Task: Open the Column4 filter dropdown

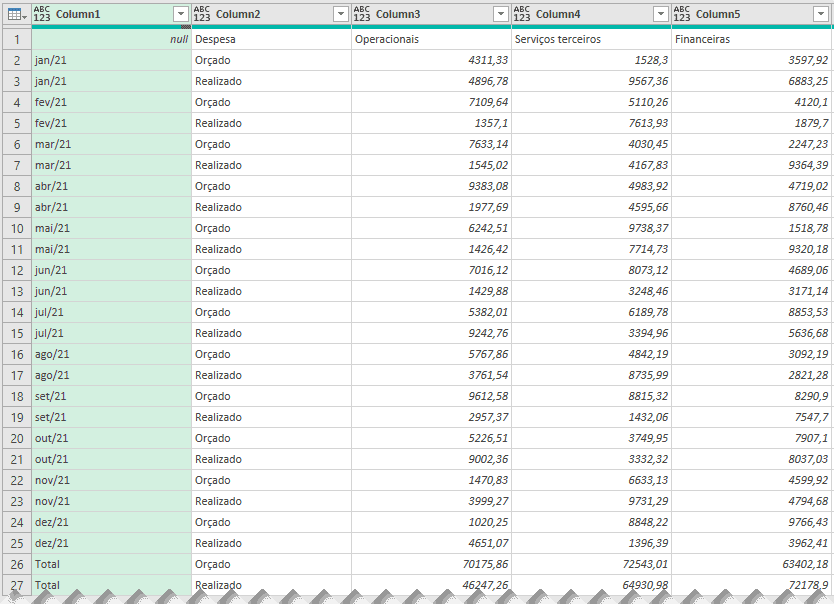Action: (x=660, y=14)
